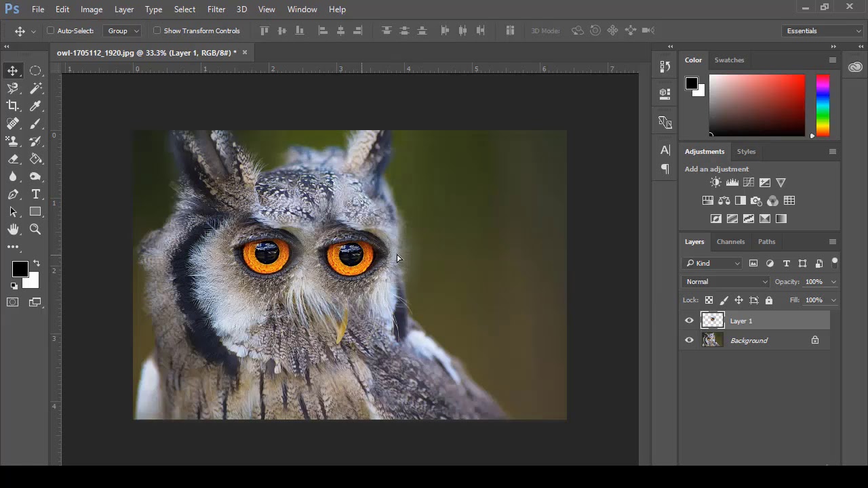Open the Kind layer filter dropdown
The image size is (868, 488).
point(713,263)
